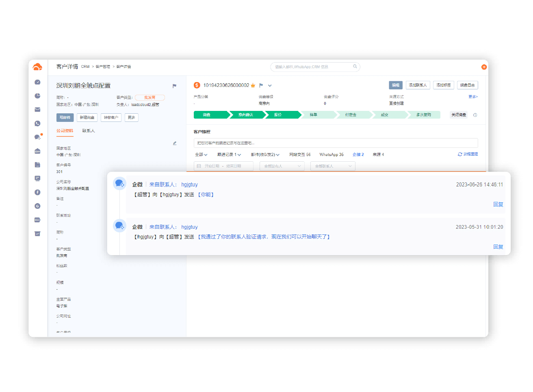This screenshot has height=392, width=533.
Task: Click 回复 on the 2023-06-26 message
Action: click(x=498, y=204)
